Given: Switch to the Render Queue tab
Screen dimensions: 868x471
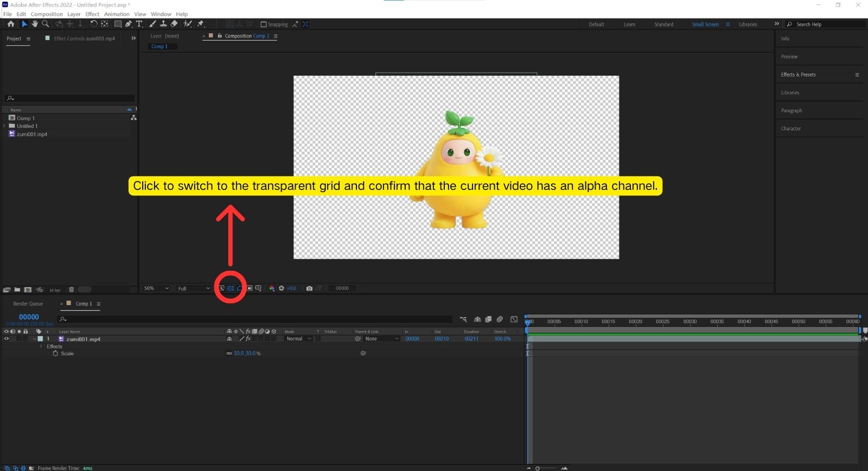Looking at the screenshot, I should [x=28, y=304].
